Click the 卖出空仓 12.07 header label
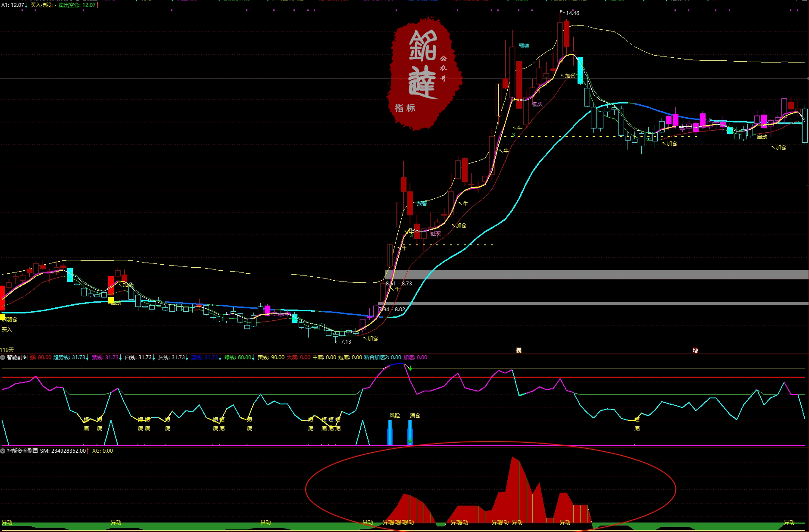The height and width of the screenshot is (532, 809). [77, 5]
